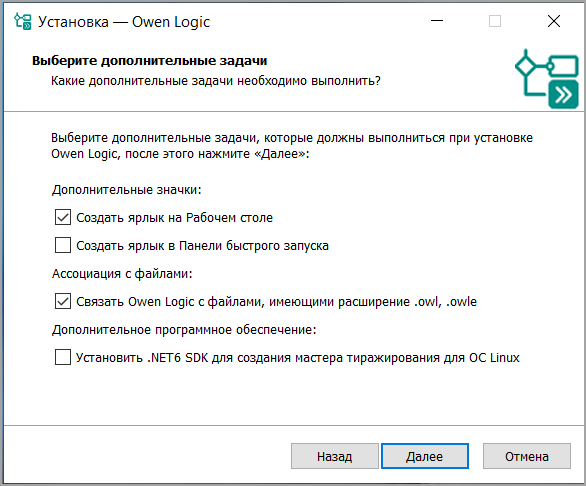Viewport: 586px width, 486px height.
Task: Continue setup with the Далее button
Action: pos(425,456)
